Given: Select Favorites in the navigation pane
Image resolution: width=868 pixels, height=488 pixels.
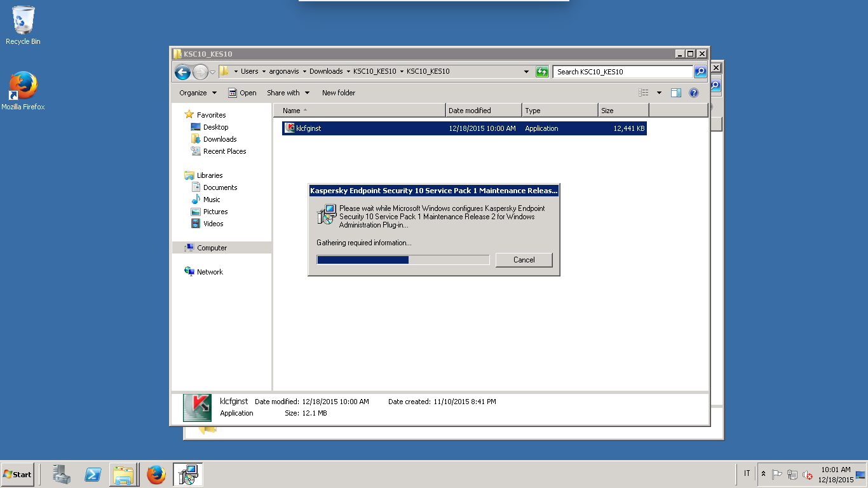Looking at the screenshot, I should click(211, 115).
